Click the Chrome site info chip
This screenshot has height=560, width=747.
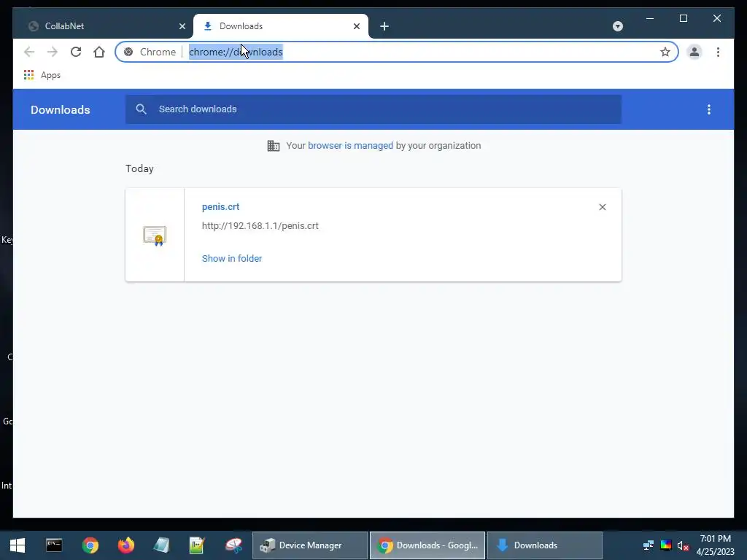pos(150,52)
